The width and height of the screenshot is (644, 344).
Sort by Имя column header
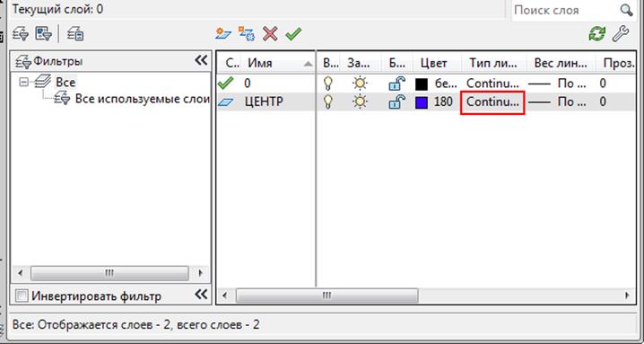(279, 64)
